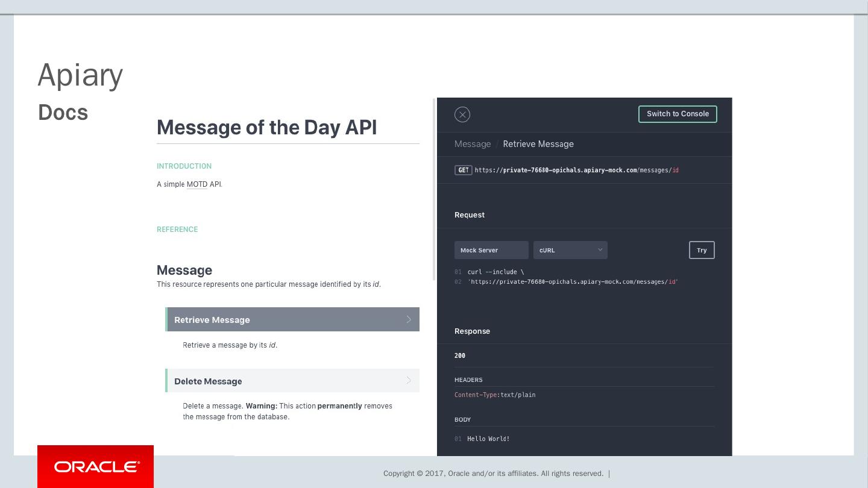The height and width of the screenshot is (488, 868).
Task: Open the Mock Server dropdown
Action: coord(491,250)
